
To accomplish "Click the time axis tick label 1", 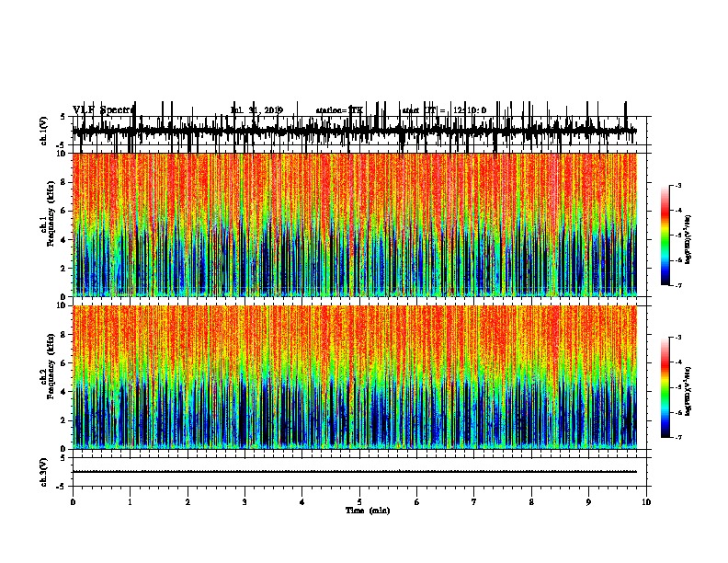I will [130, 502].
